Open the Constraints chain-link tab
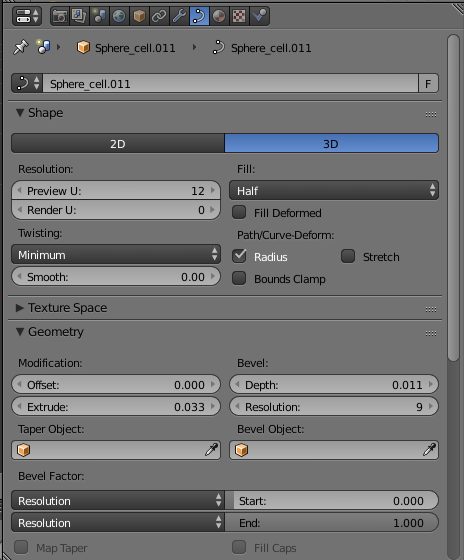Screen dimensions: 464x560 (x=159, y=16)
